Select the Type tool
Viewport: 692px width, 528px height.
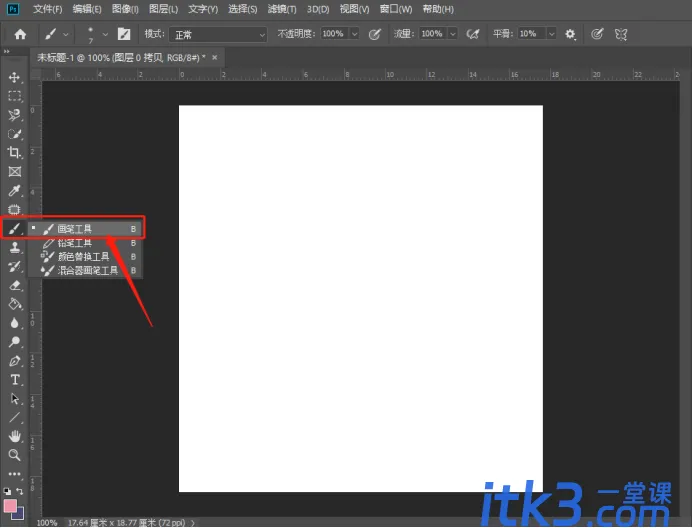tap(14, 380)
